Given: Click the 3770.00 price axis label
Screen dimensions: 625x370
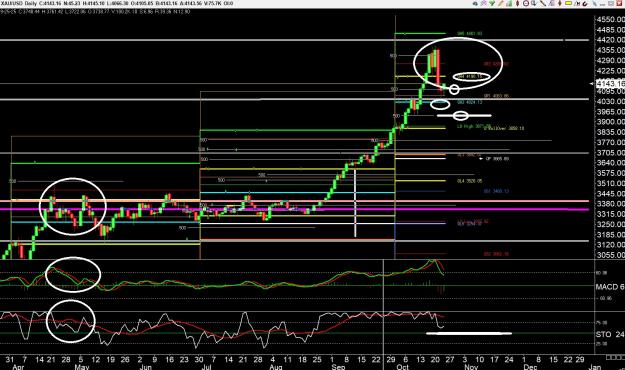Looking at the screenshot, I should [610, 142].
